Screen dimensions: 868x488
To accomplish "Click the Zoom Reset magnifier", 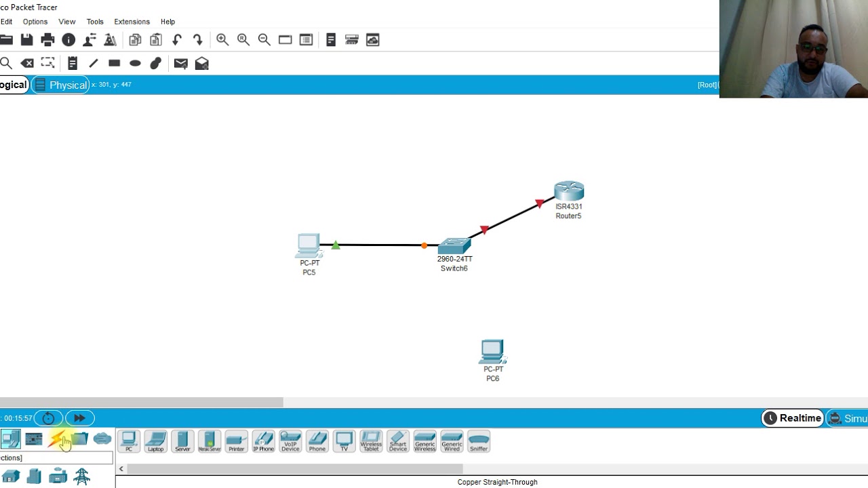I will point(243,40).
